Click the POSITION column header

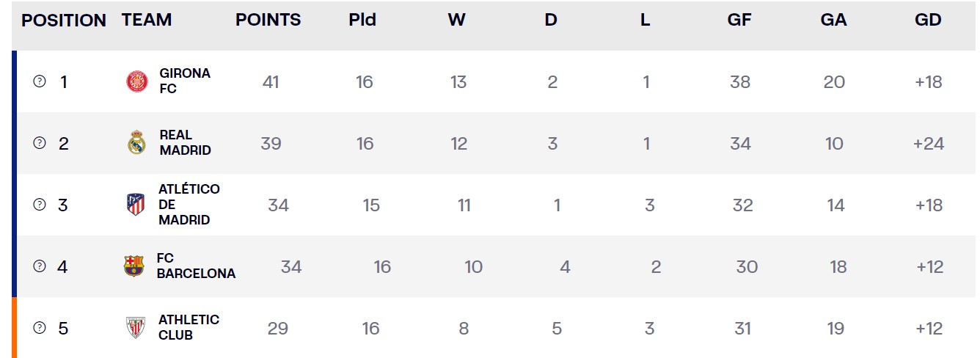[x=64, y=21]
